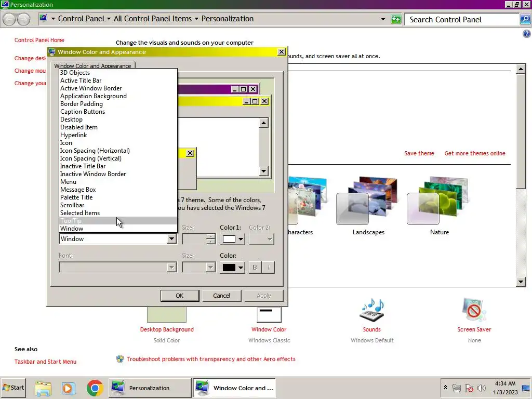
Task: Select Palette Title list entry
Action: click(118, 197)
